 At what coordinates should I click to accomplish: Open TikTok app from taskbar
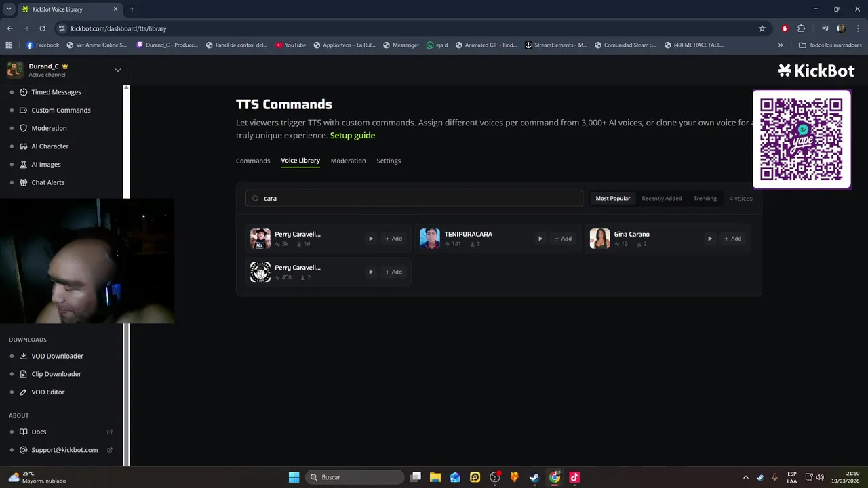574,477
